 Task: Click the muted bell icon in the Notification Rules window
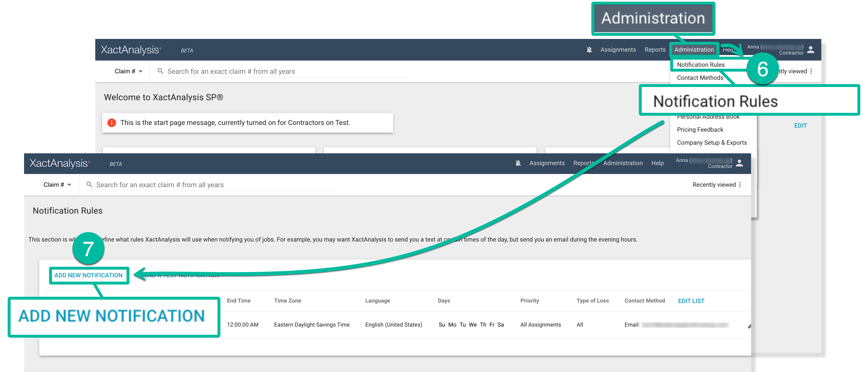[518, 163]
